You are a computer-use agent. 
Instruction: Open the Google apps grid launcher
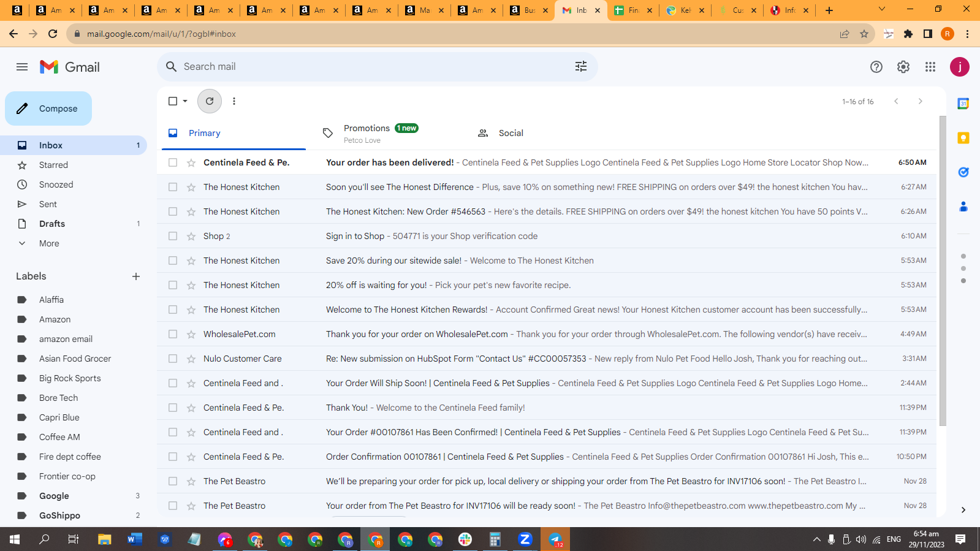point(930,67)
